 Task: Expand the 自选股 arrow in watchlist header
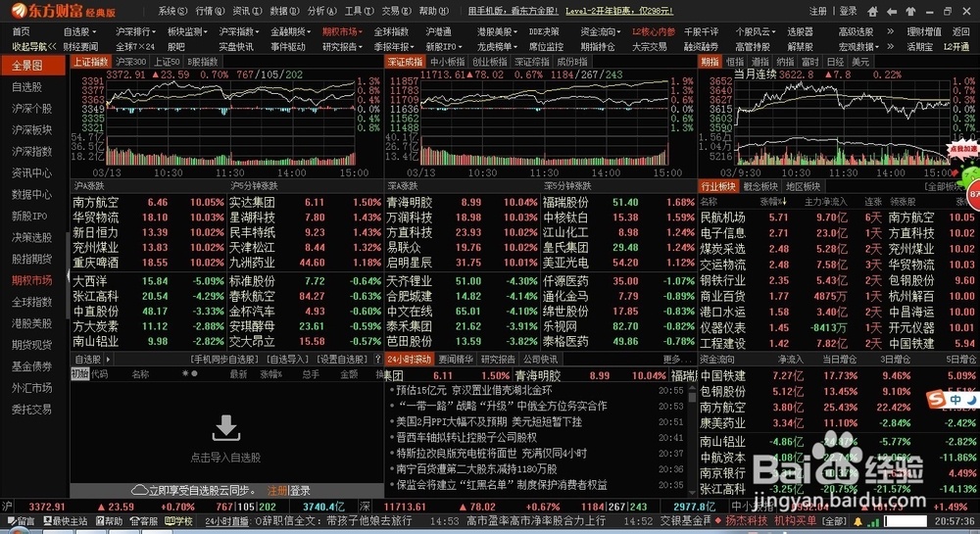tap(108, 360)
